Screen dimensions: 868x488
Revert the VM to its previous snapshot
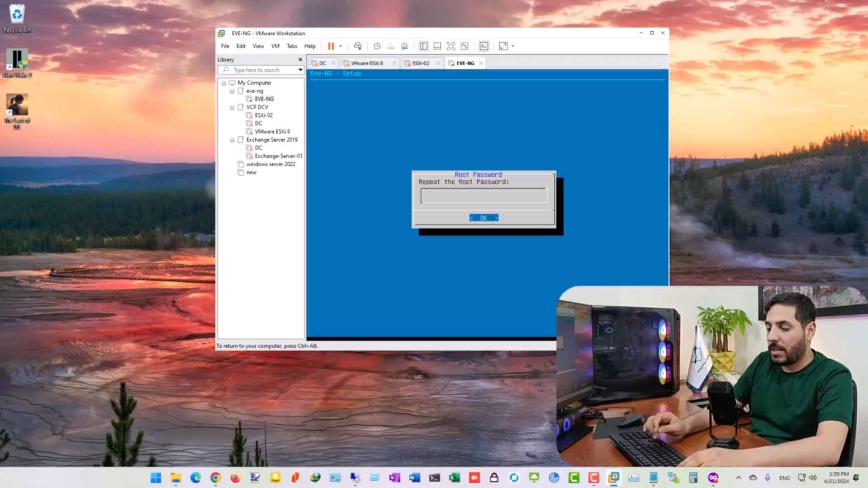click(x=391, y=46)
